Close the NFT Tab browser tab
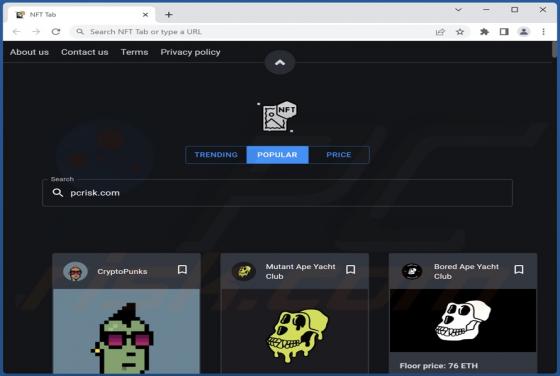This screenshot has width=560, height=376. click(145, 15)
